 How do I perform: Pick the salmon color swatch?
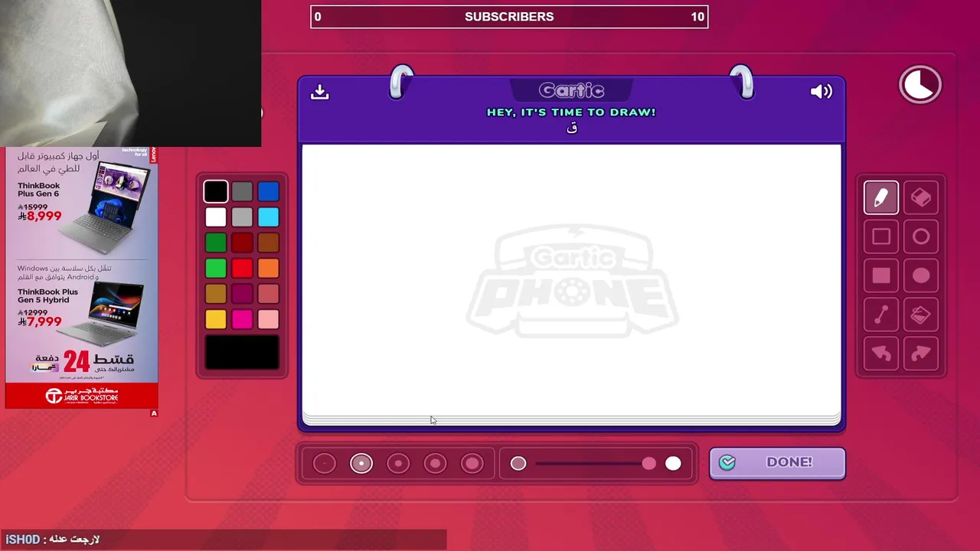(268, 294)
